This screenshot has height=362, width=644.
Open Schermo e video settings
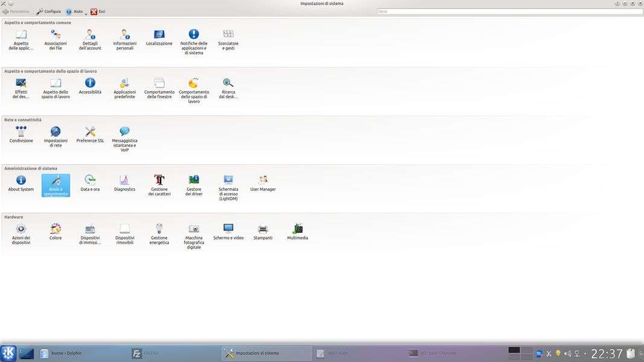228,232
